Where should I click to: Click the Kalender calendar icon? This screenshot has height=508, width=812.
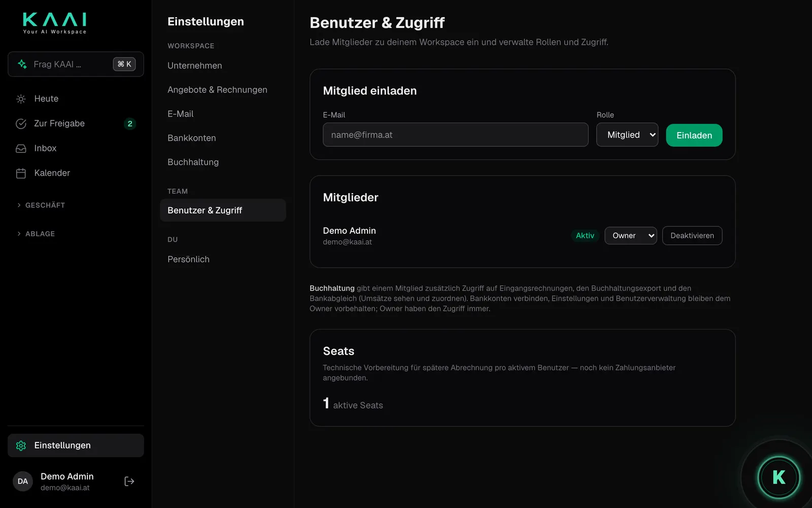pos(21,173)
